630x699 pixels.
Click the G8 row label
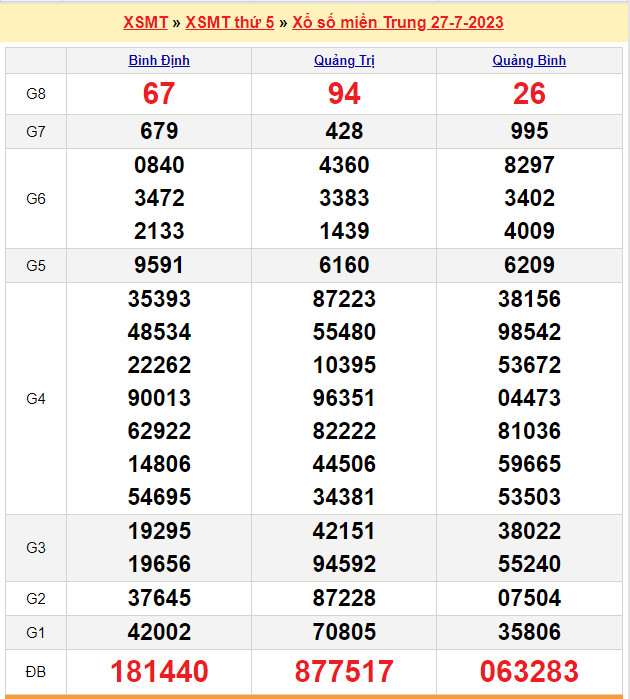pos(36,94)
